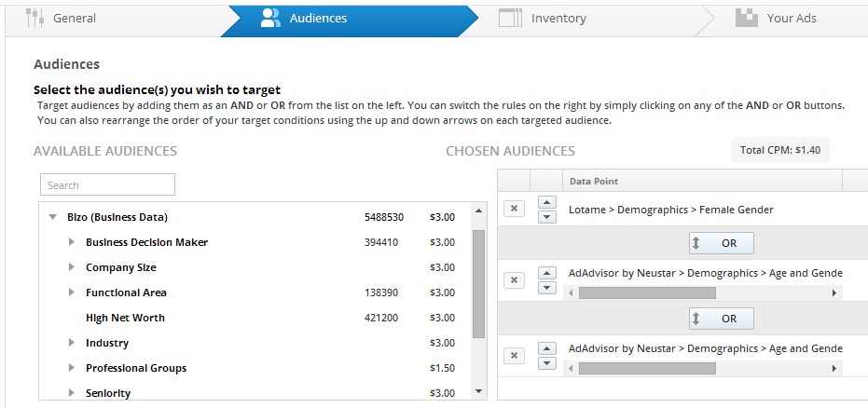Remove the Lotame Female Gender audience
The image size is (868, 408).
pyautogui.click(x=514, y=210)
